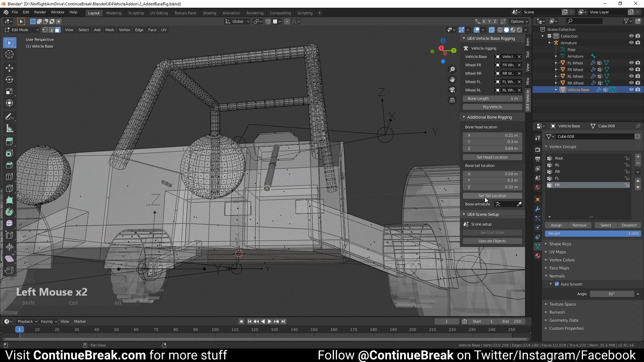Image resolution: width=644 pixels, height=362 pixels.
Task: Hide Vehicle Base in viewport via eye icon
Action: (x=631, y=90)
